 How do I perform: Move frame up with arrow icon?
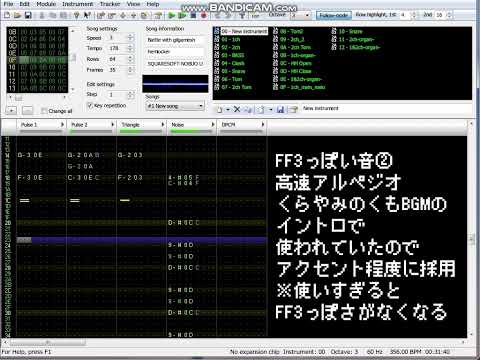(x=133, y=15)
